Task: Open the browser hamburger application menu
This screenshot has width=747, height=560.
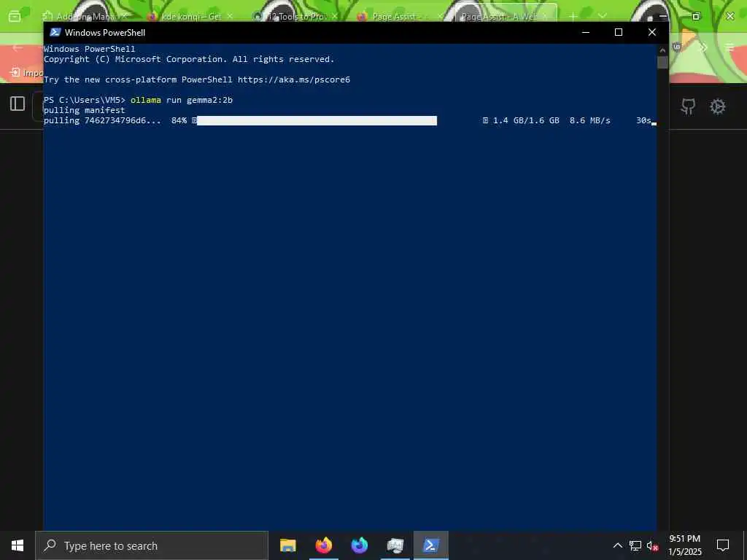Action: (729, 47)
